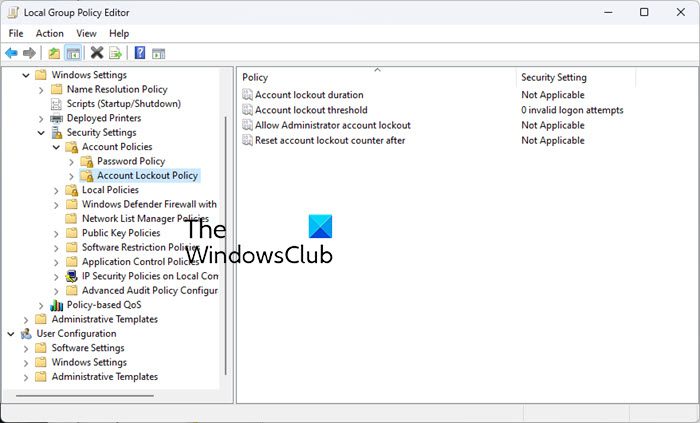Click the '0 invalid logon attempts' value
This screenshot has height=423, width=700.
(572, 110)
